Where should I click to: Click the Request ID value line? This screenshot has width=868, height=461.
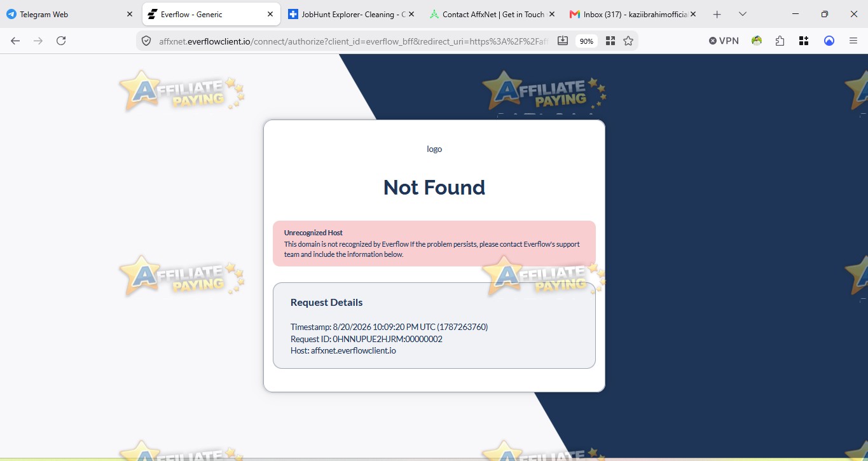pos(366,339)
